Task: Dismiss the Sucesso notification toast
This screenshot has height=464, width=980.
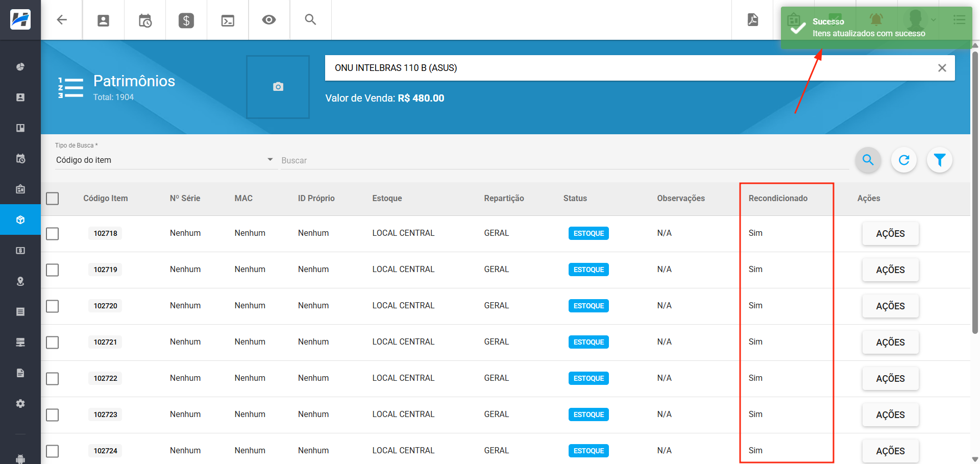Action: pos(876,28)
